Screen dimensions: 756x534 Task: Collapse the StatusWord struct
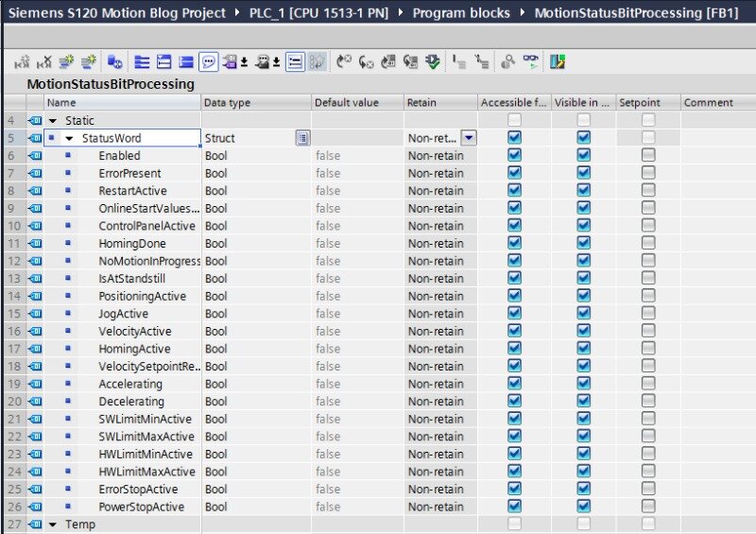pyautogui.click(x=69, y=139)
